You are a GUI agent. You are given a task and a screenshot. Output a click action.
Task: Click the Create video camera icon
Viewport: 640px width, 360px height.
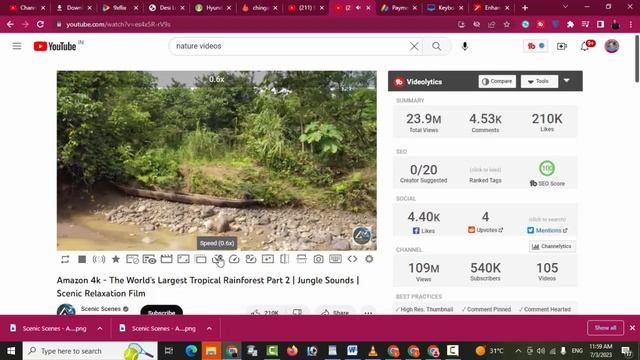(562, 46)
